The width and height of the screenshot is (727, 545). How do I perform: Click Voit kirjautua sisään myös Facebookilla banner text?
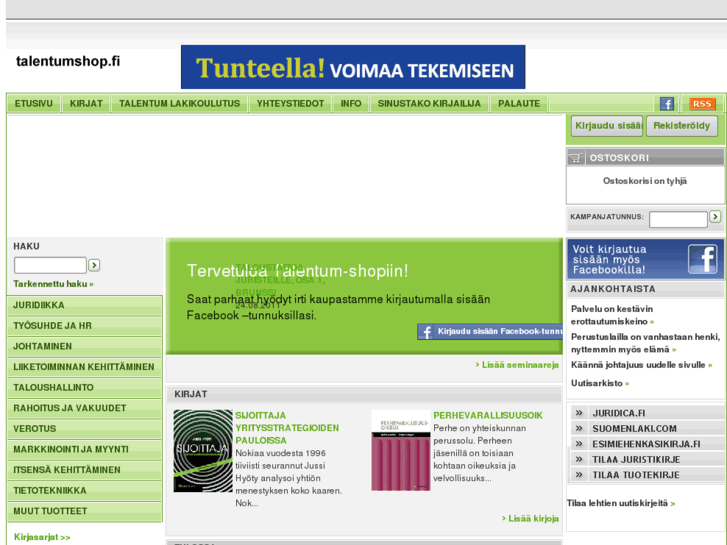tap(609, 259)
